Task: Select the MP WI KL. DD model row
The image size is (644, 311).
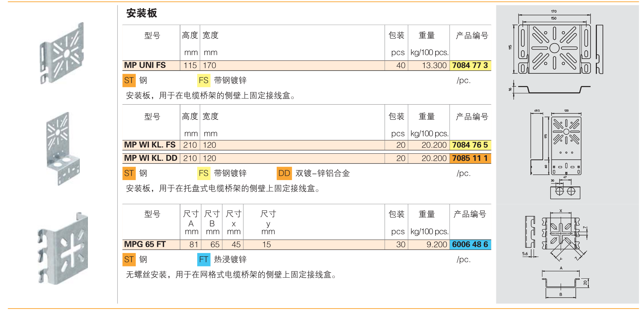Action: [x=150, y=158]
